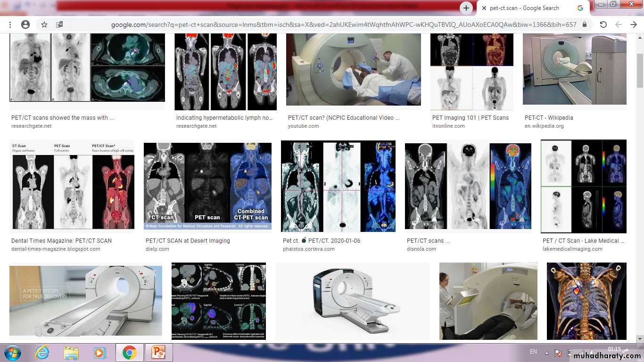Open the Windows Start menu
The image size is (644, 362).
(13, 352)
